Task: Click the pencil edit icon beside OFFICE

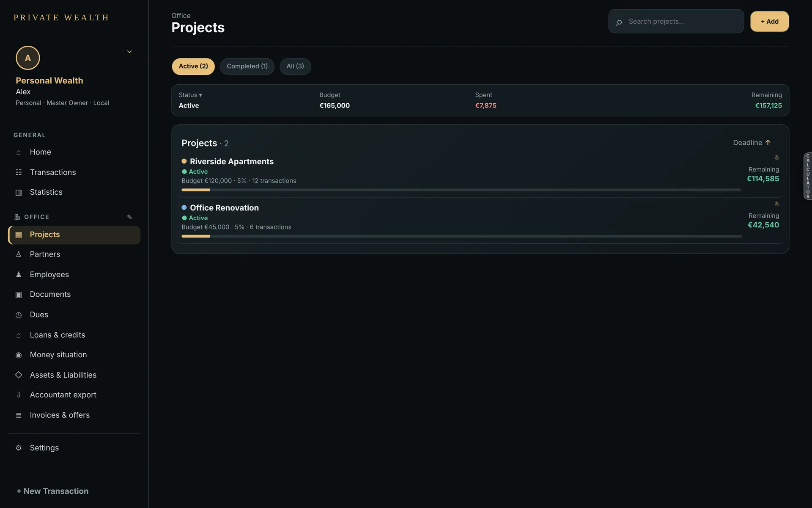Action: (x=129, y=217)
